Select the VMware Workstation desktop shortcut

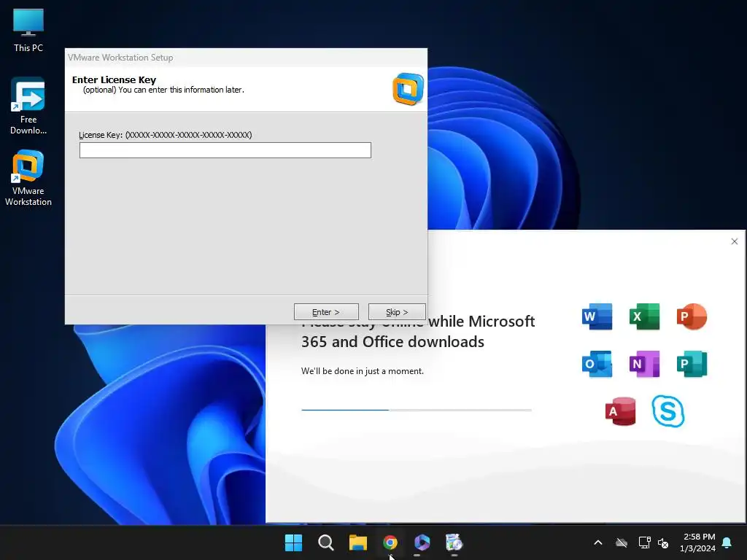(x=28, y=178)
